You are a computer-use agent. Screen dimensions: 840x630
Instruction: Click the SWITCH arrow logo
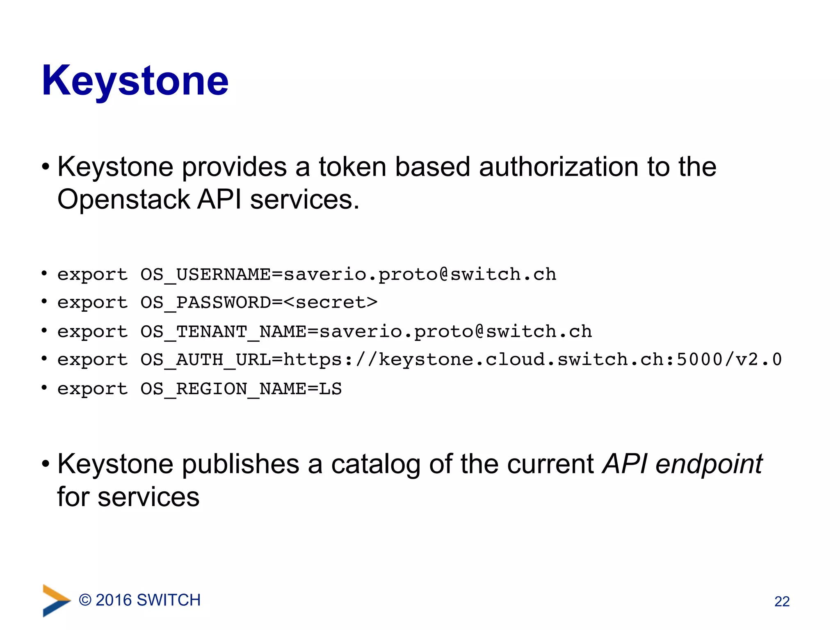57,600
